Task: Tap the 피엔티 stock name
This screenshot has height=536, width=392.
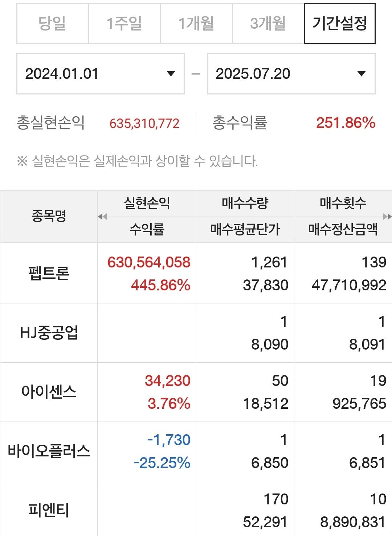Action: [49, 510]
